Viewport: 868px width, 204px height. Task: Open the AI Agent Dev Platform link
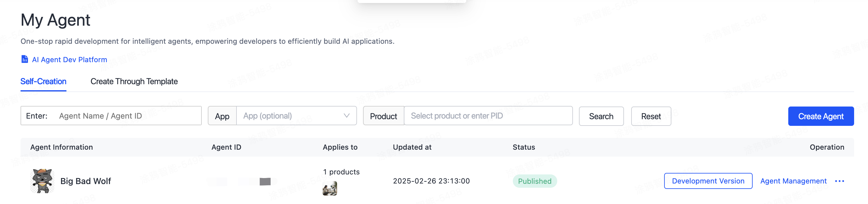click(x=69, y=59)
